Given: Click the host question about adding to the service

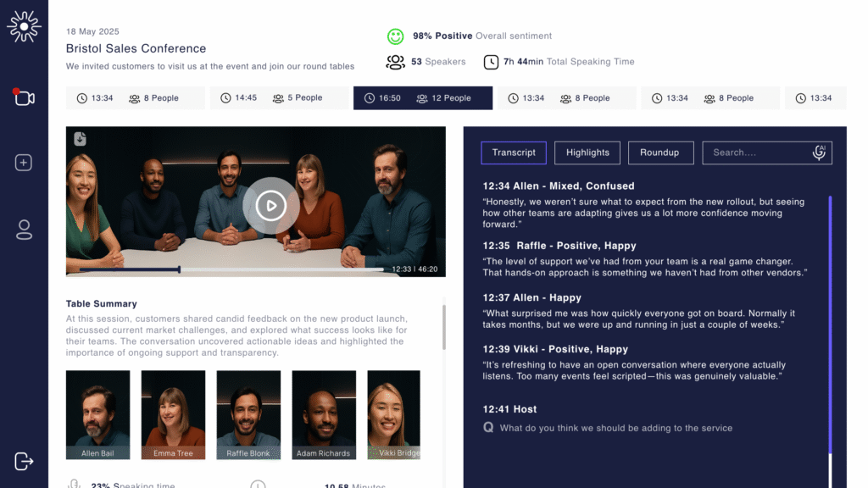Looking at the screenshot, I should [616, 428].
